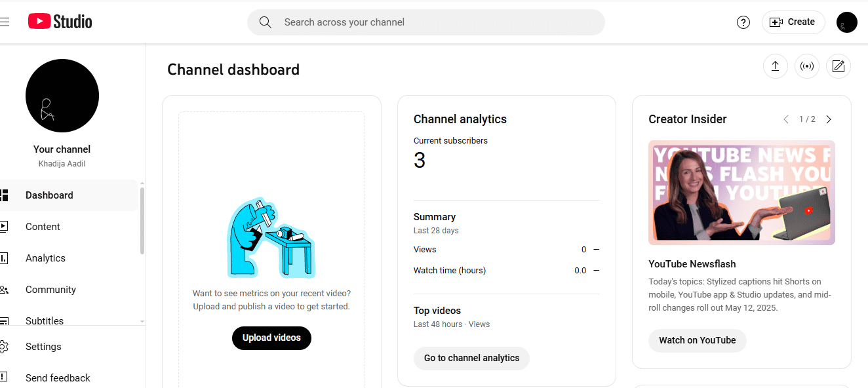Click the YouTube Newsflash video thumbnail
This screenshot has height=388, width=868.
click(x=741, y=192)
